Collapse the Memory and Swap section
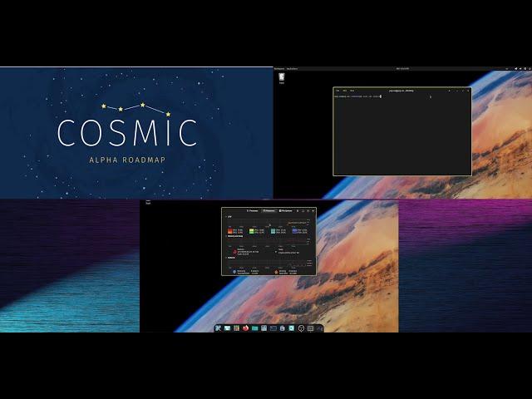Screen dimensions: 532x399 pos(226,236)
